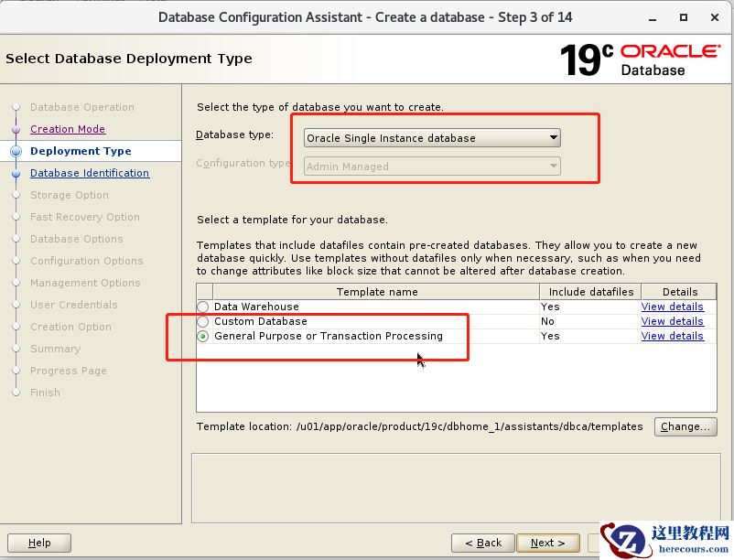
Task: Select the Custom Database template radio button
Action: click(x=202, y=321)
